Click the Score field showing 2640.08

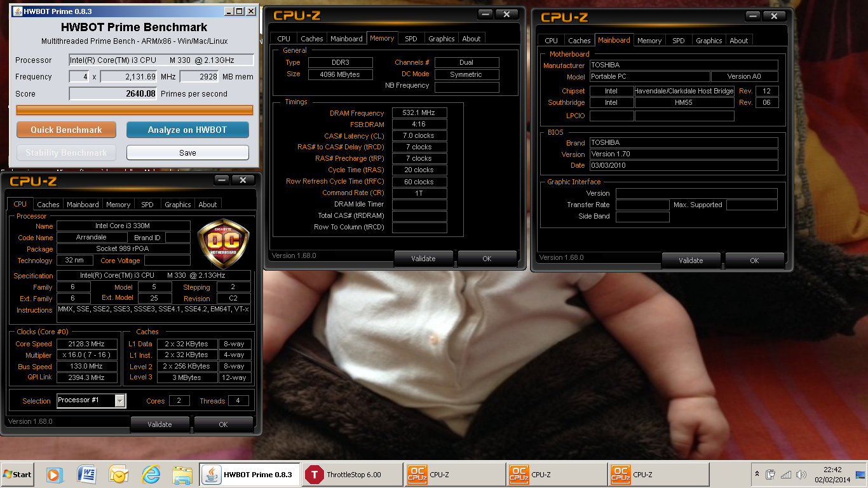click(x=113, y=93)
